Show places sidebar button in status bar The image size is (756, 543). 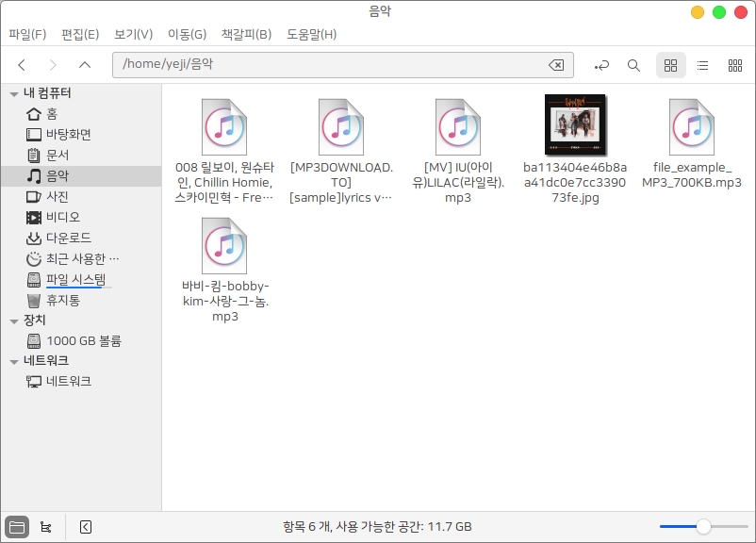[x=16, y=527]
